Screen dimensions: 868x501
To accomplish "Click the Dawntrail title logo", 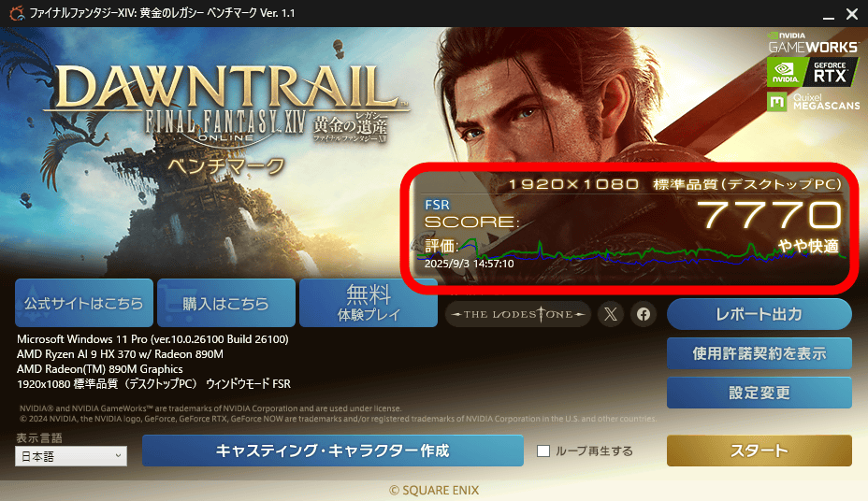I will [225, 105].
